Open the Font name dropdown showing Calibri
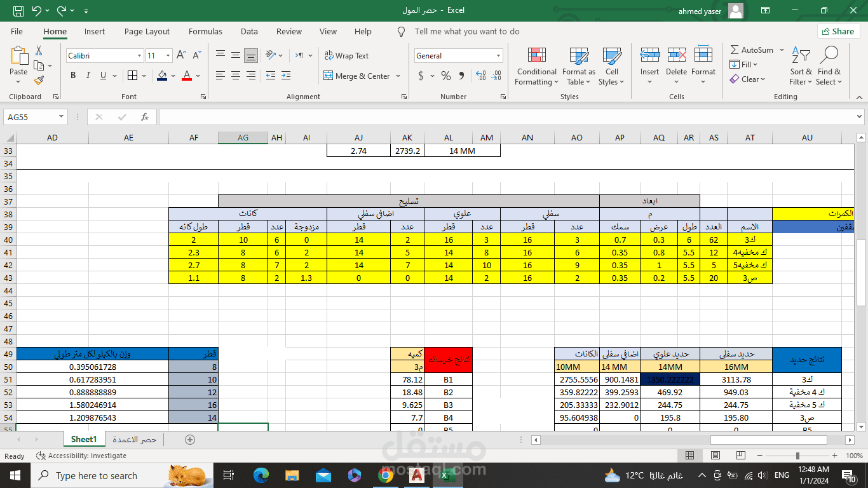868x488 pixels. [139, 56]
